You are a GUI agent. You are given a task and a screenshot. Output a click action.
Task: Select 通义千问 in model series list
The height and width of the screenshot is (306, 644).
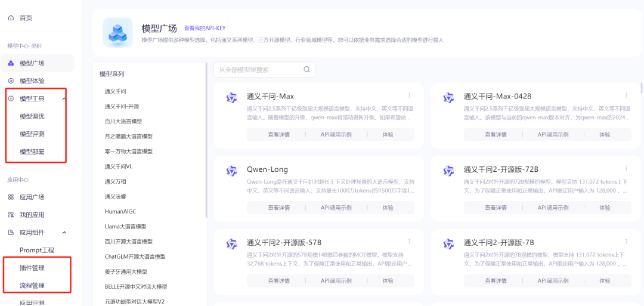pyautogui.click(x=116, y=91)
